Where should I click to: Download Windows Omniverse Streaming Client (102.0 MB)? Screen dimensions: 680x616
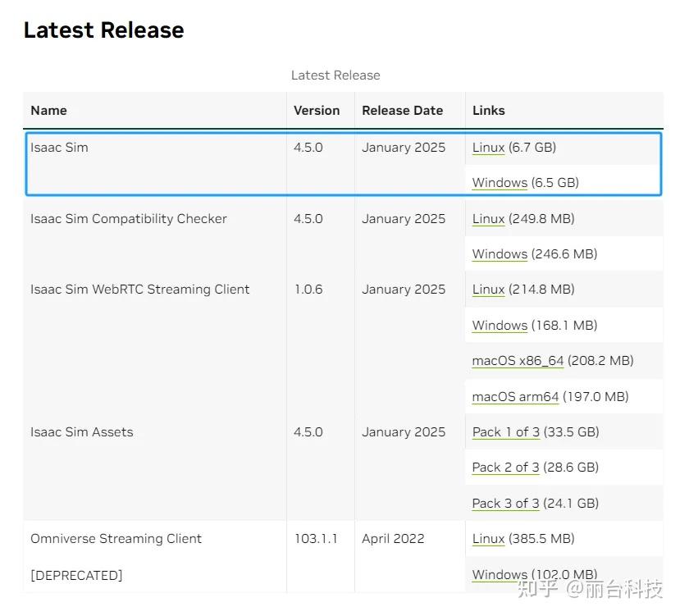pos(499,574)
